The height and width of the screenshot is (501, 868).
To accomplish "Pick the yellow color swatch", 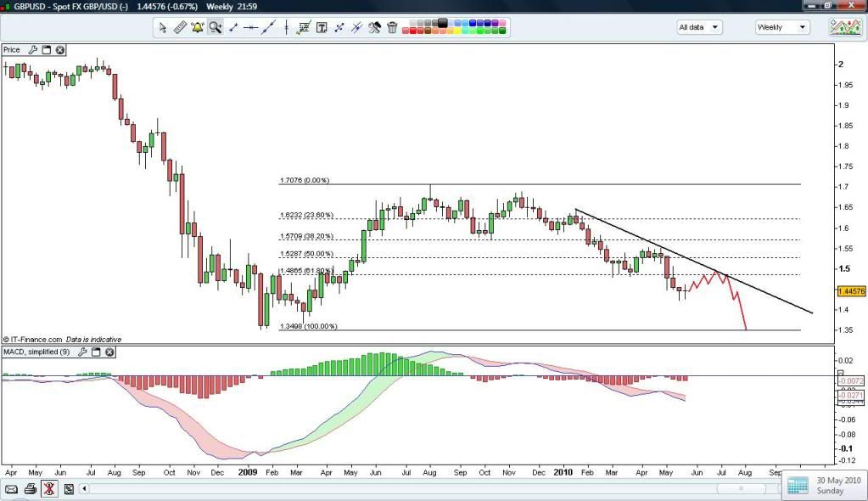I will [x=458, y=31].
